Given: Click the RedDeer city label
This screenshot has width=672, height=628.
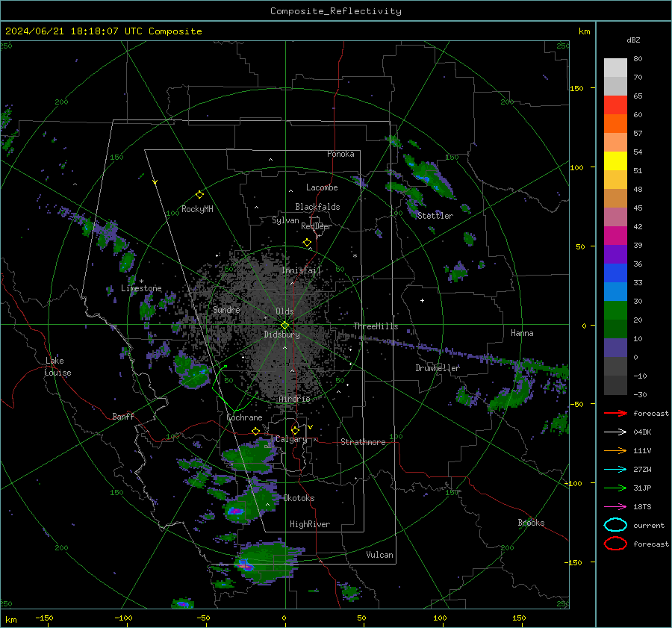Looking at the screenshot, I should pyautogui.click(x=317, y=226).
